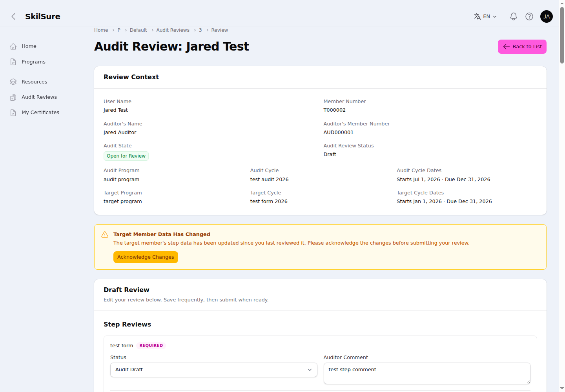Click the User Name value Jared Test

[x=115, y=110]
